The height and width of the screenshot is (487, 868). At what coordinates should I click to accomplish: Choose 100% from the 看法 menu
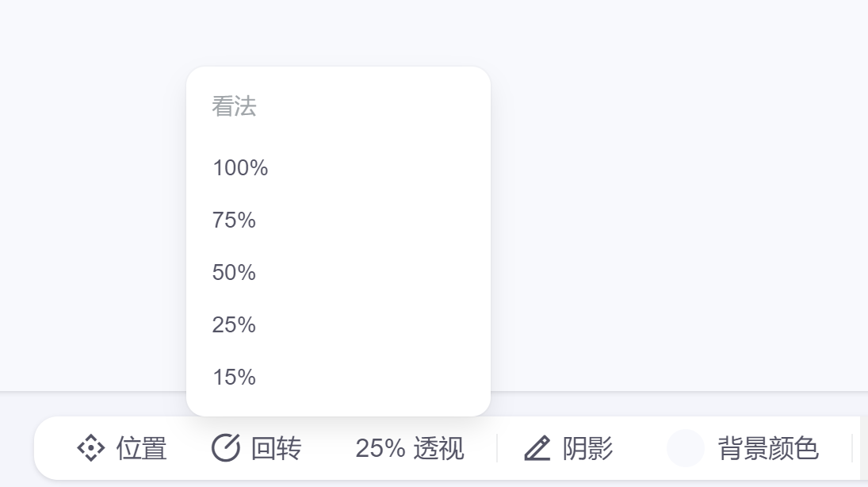pos(338,168)
